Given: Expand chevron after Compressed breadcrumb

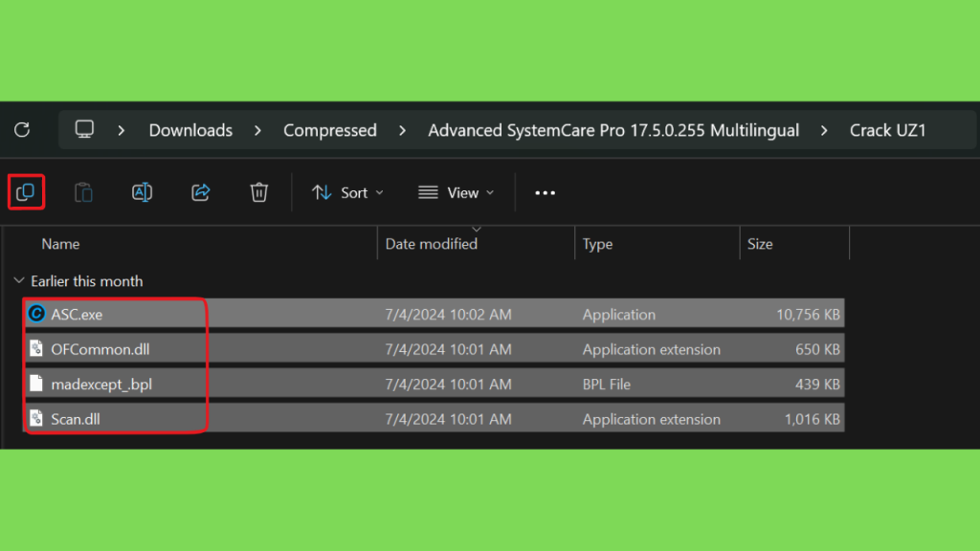Looking at the screenshot, I should (x=403, y=130).
